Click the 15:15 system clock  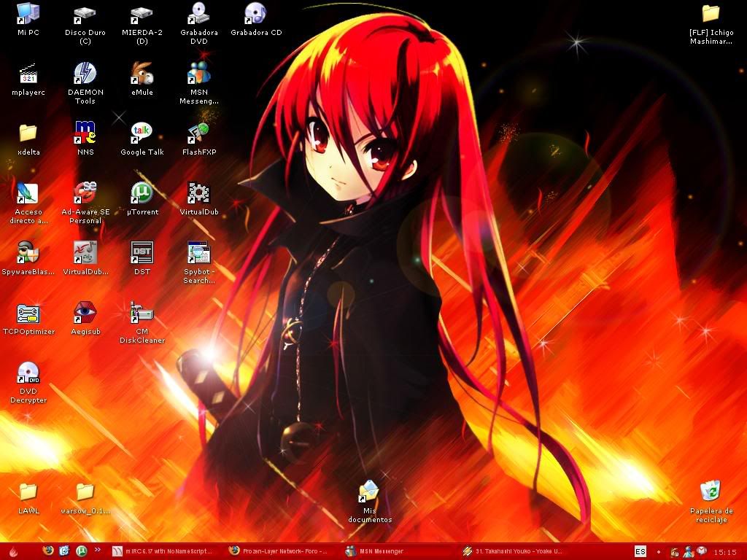click(x=725, y=553)
